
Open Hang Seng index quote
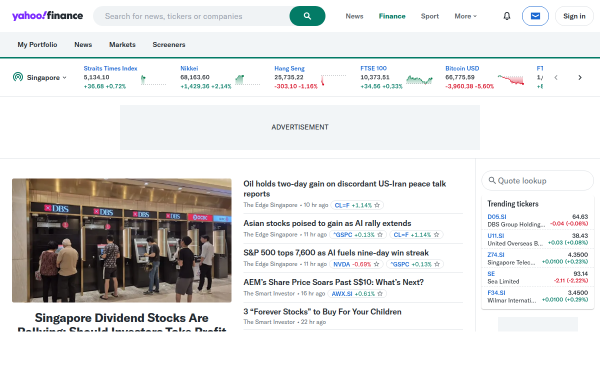point(289,68)
